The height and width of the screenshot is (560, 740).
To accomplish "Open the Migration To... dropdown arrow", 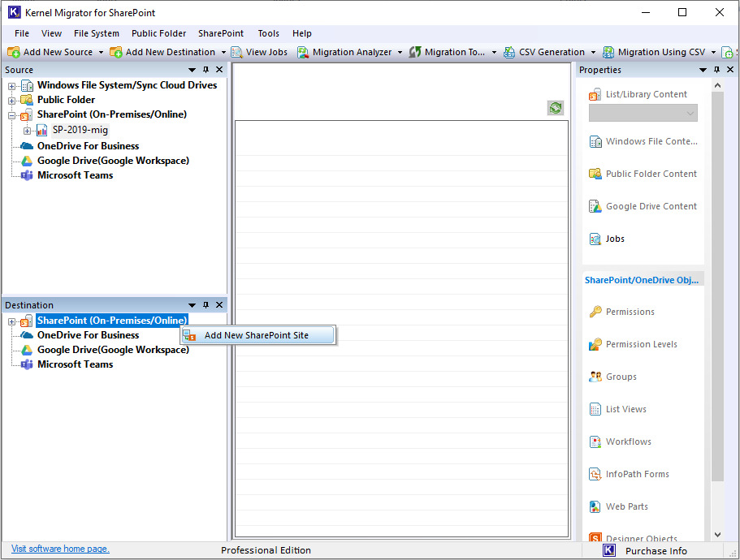I will click(494, 52).
